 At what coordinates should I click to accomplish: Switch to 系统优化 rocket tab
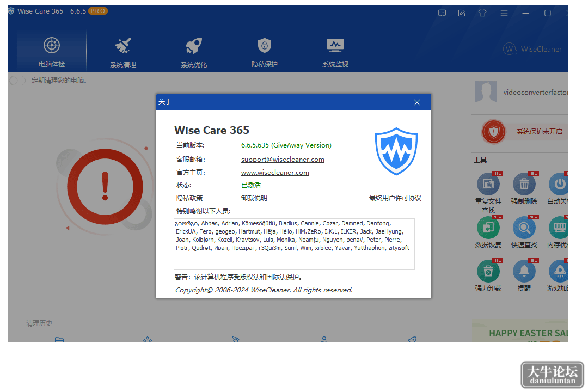[194, 52]
